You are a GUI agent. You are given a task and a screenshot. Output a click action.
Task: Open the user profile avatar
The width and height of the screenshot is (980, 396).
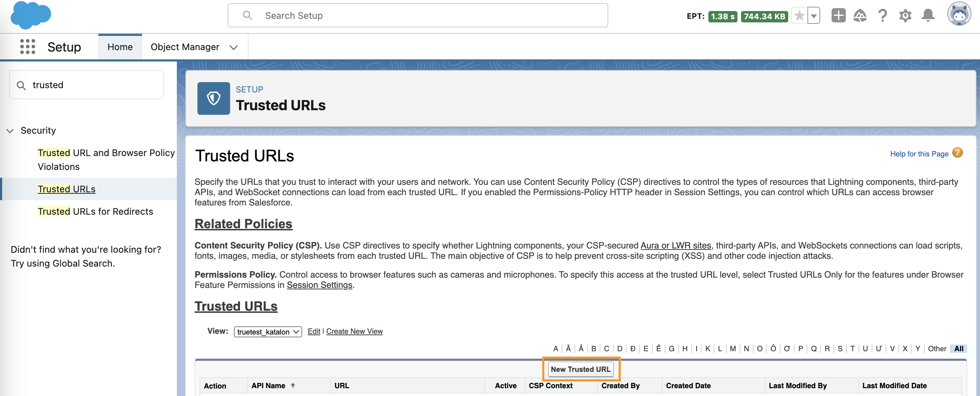959,14
